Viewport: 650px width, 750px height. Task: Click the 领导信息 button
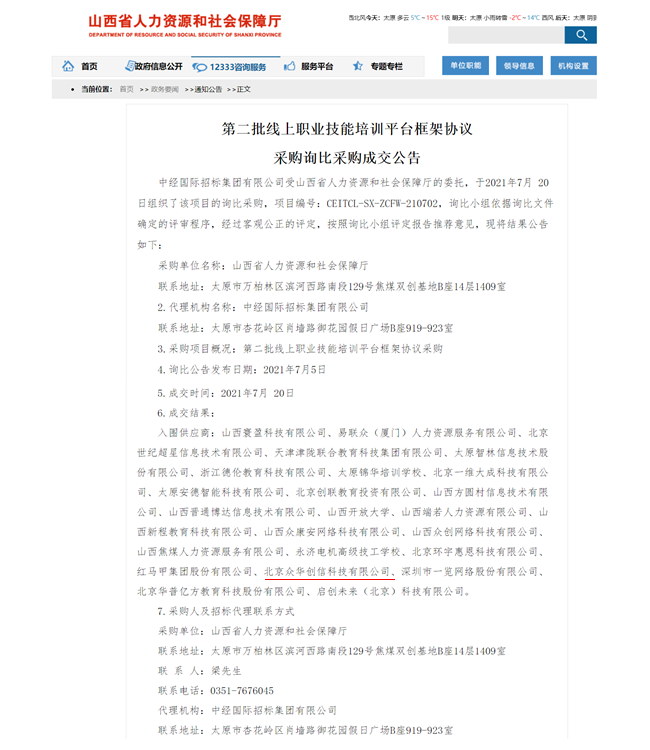point(519,66)
